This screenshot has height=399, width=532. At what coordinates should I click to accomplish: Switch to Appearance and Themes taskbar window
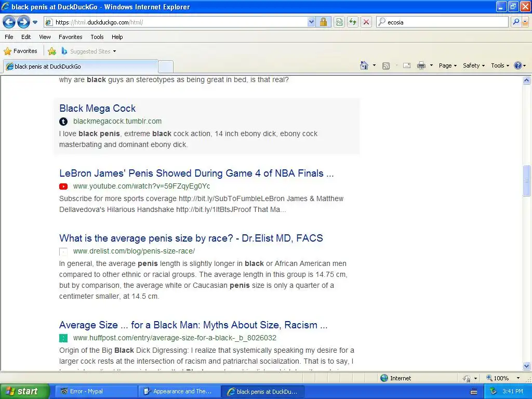coord(180,391)
